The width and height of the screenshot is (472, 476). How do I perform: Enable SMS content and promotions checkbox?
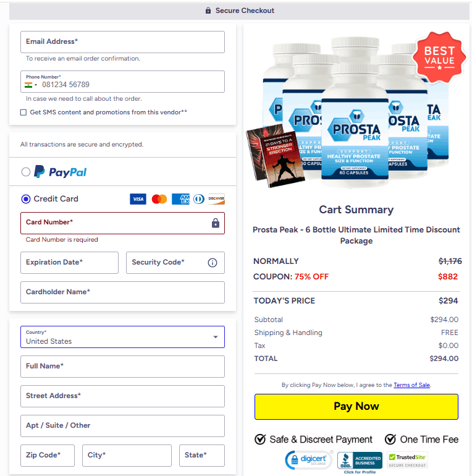23,113
